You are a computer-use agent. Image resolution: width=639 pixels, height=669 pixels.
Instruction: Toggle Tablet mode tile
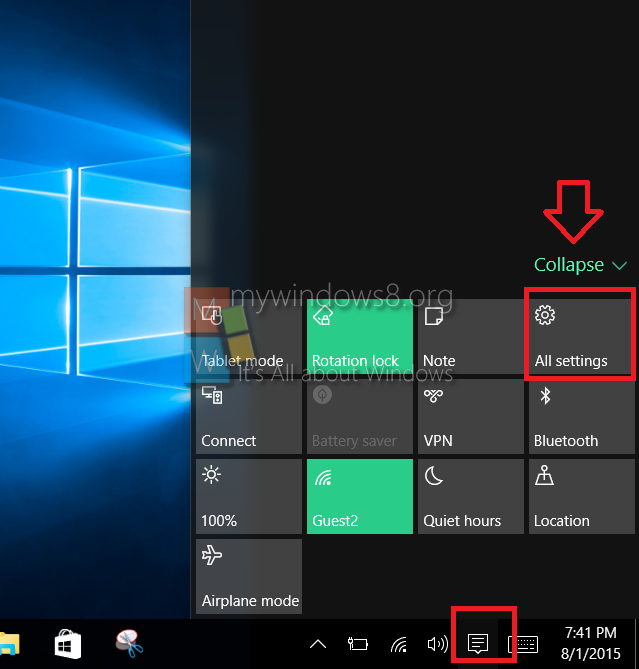(x=248, y=337)
